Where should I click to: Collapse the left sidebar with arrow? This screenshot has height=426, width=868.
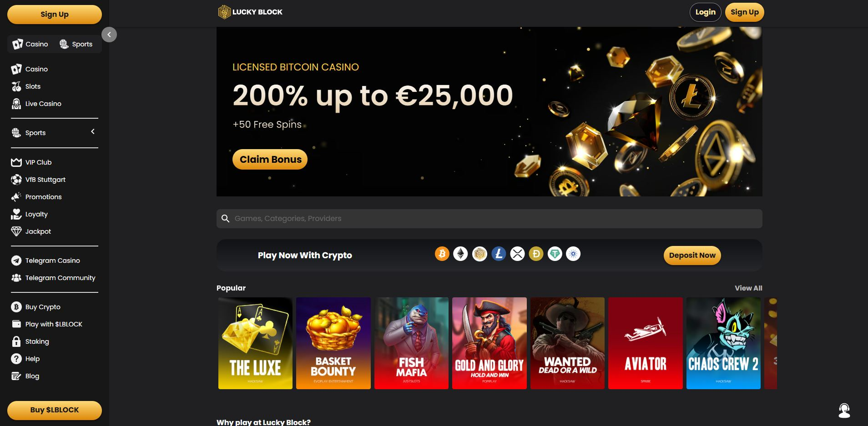pyautogui.click(x=109, y=35)
